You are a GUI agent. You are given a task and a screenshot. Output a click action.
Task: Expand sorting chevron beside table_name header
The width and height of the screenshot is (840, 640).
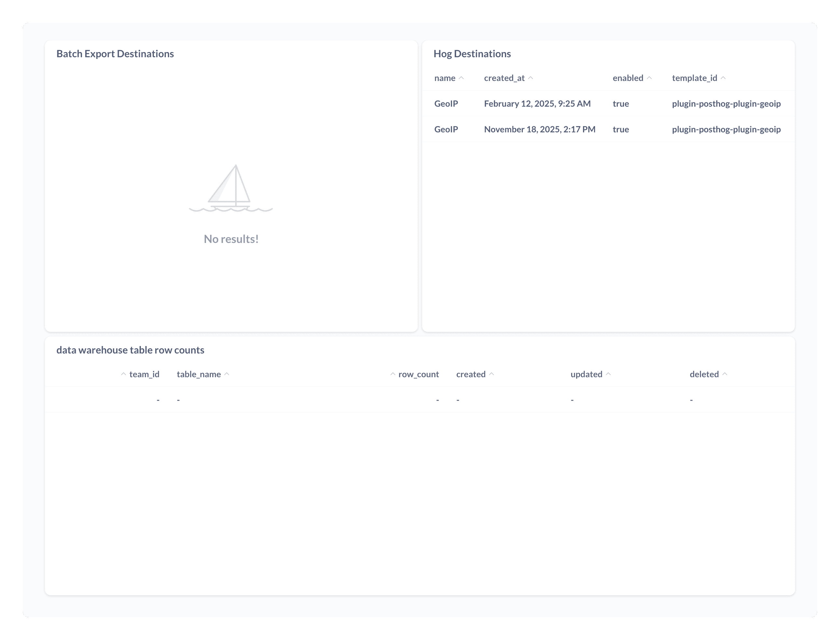[x=227, y=374]
